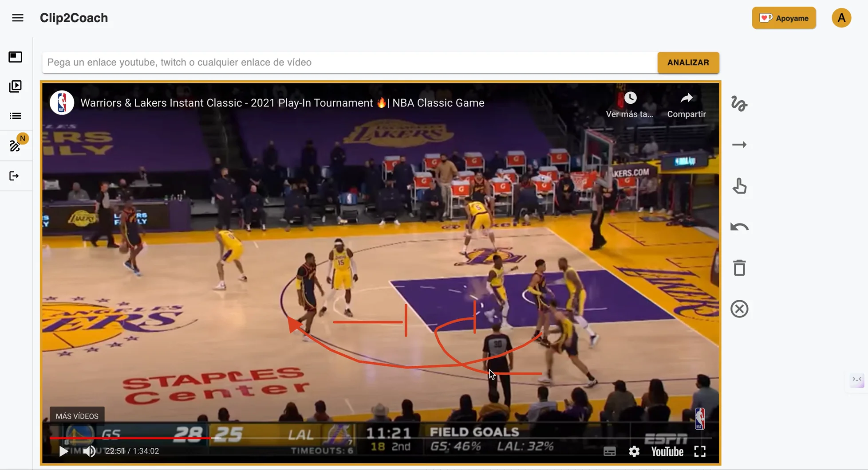Select the pointer hand tool

(x=739, y=186)
